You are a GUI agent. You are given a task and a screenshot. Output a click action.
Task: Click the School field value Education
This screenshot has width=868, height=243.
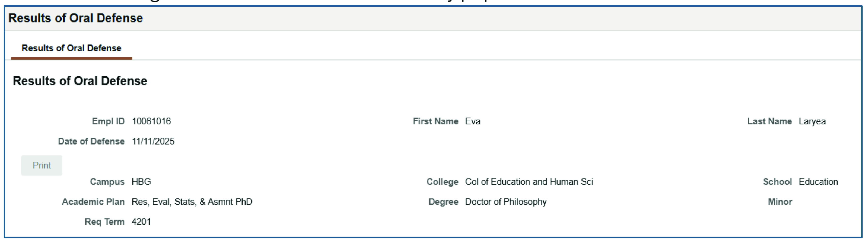(818, 182)
